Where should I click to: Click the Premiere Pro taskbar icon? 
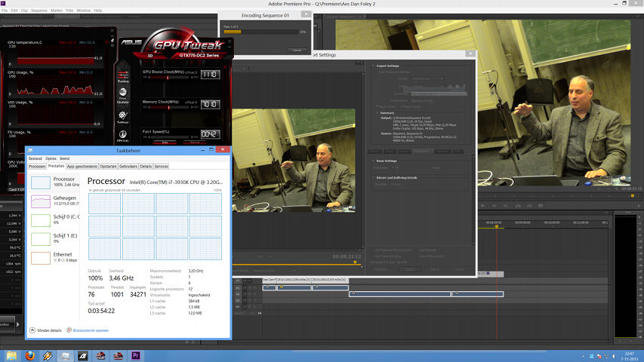(x=137, y=355)
